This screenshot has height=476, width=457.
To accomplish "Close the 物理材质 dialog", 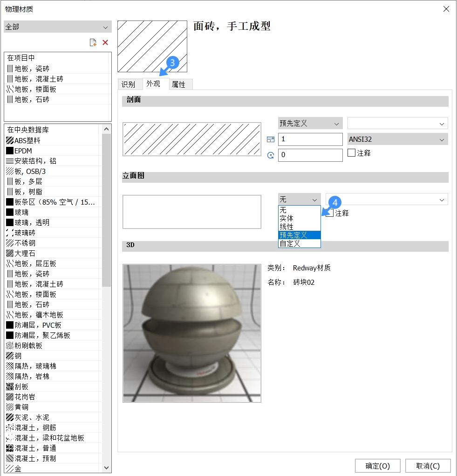I will pyautogui.click(x=446, y=9).
